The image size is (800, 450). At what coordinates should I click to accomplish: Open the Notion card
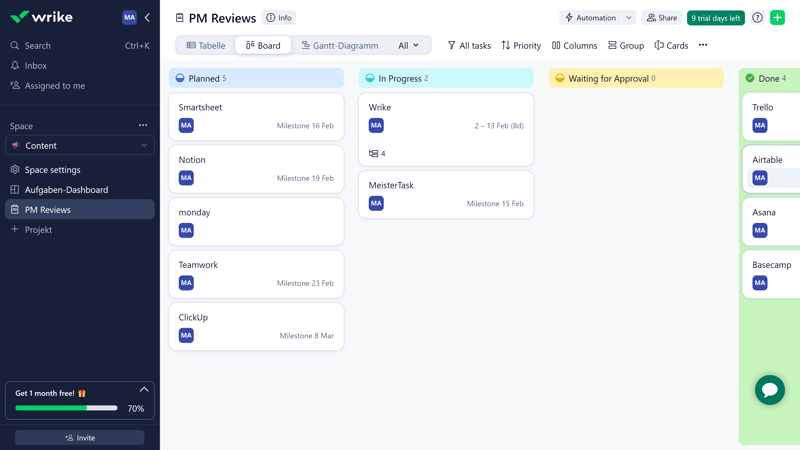(x=256, y=169)
